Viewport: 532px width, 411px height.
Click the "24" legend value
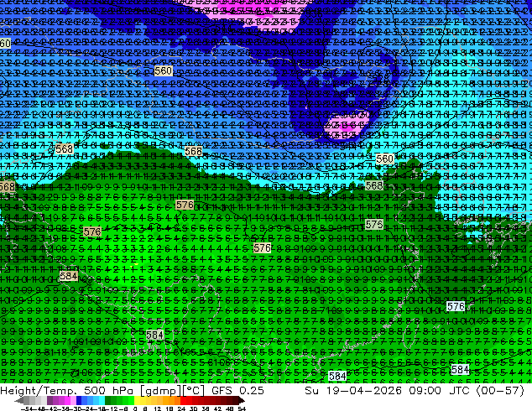181,408
